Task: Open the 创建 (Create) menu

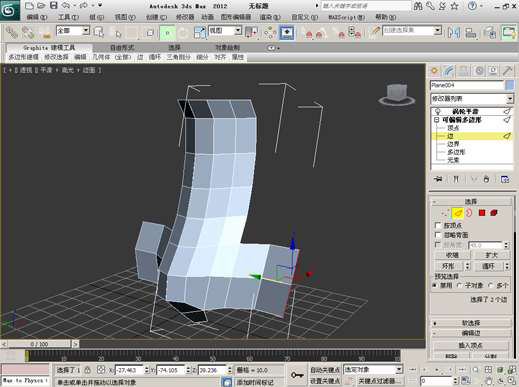Action: click(156, 17)
